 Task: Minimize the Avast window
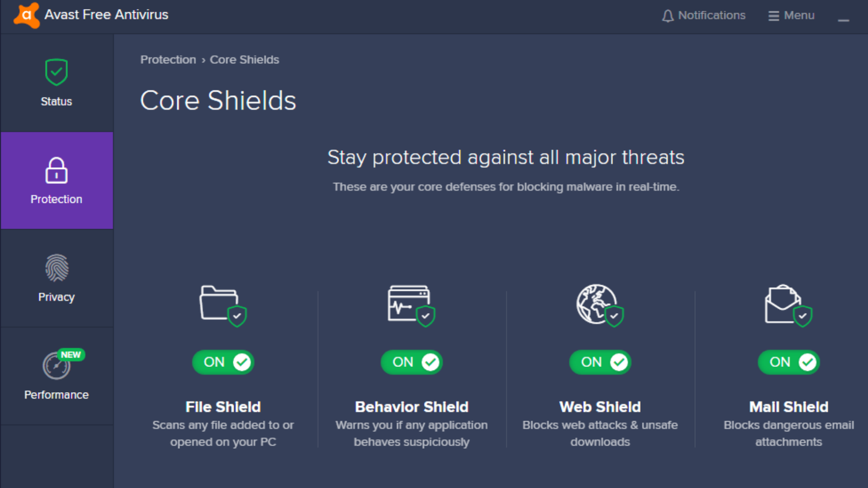click(844, 20)
